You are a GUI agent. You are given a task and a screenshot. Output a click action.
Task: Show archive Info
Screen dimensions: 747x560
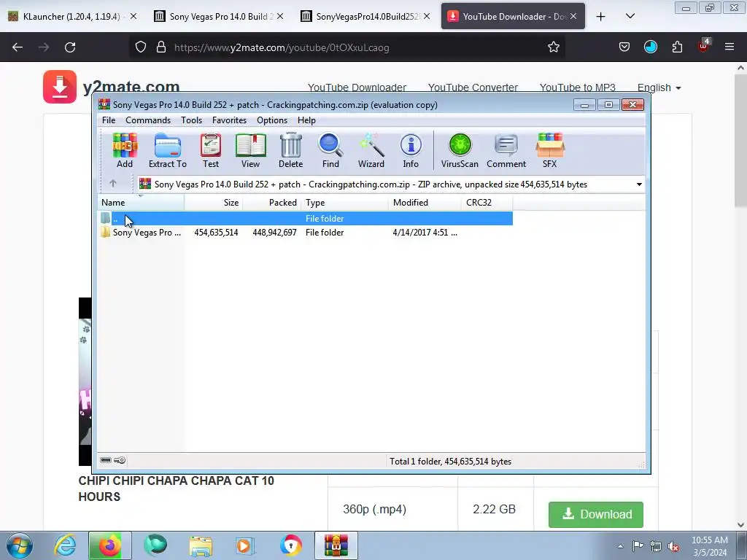pos(411,150)
